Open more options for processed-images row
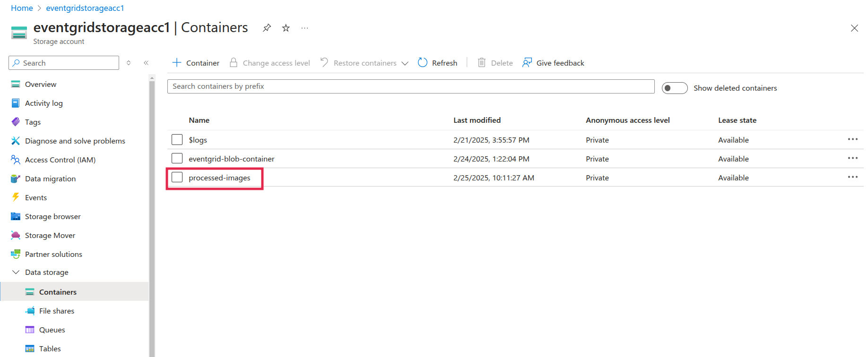This screenshot has height=357, width=868. 852,177
